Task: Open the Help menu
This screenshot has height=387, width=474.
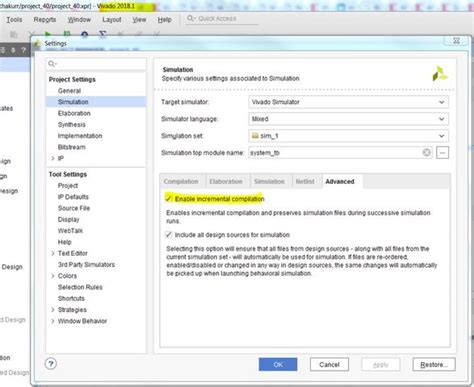Action: [x=164, y=20]
